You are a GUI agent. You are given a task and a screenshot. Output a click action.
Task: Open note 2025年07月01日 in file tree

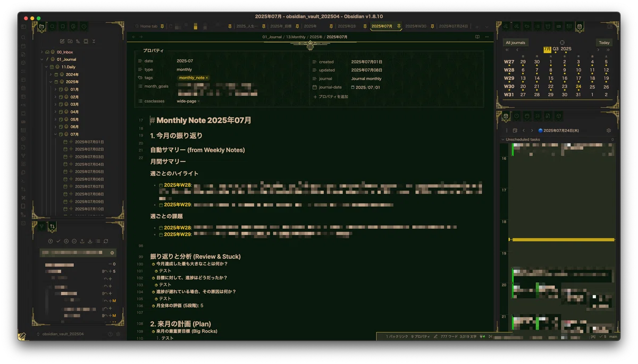click(x=89, y=142)
